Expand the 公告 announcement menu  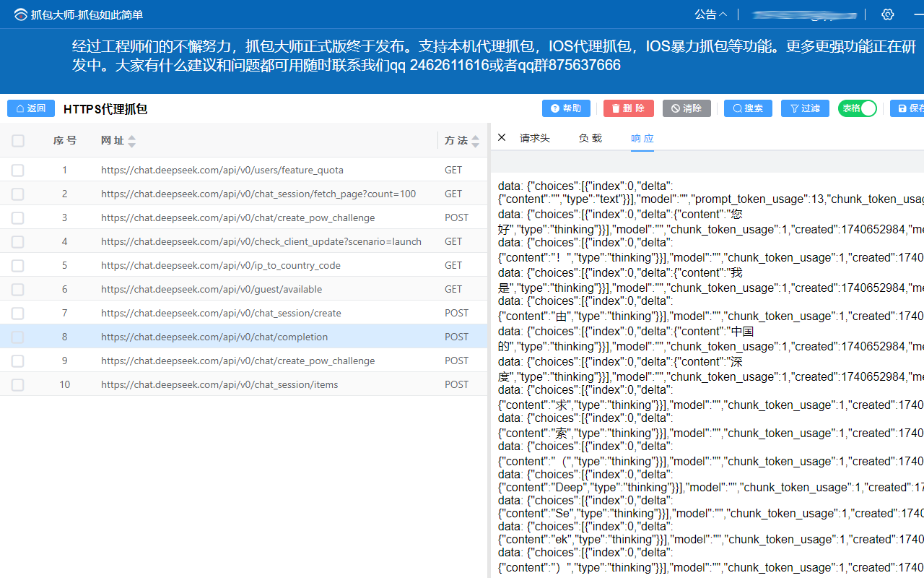coord(711,14)
